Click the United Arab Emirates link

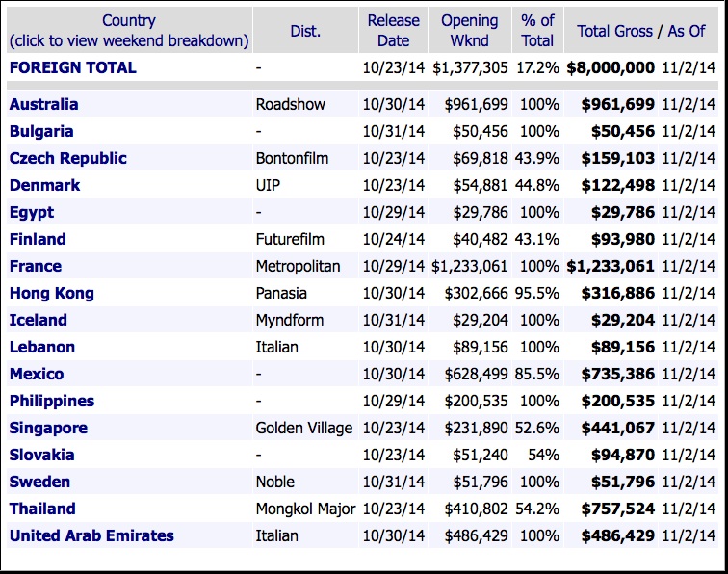tap(91, 535)
